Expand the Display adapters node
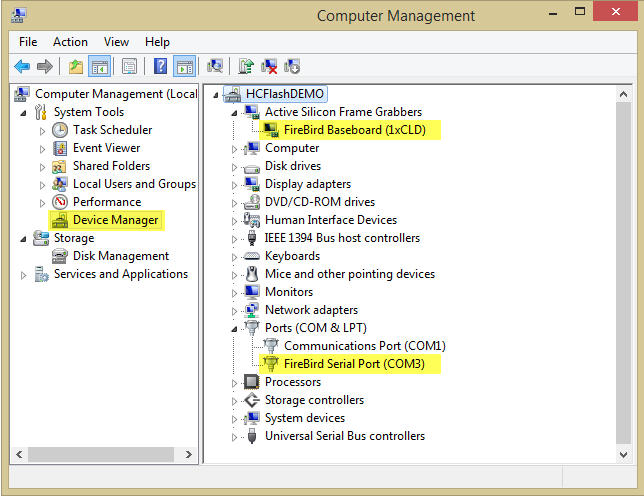The width and height of the screenshot is (644, 496). 235,185
